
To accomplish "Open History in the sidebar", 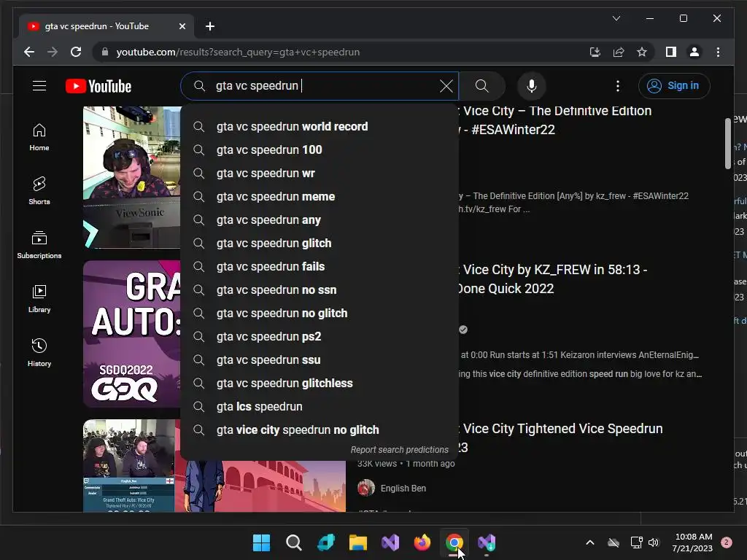I will click(x=39, y=352).
